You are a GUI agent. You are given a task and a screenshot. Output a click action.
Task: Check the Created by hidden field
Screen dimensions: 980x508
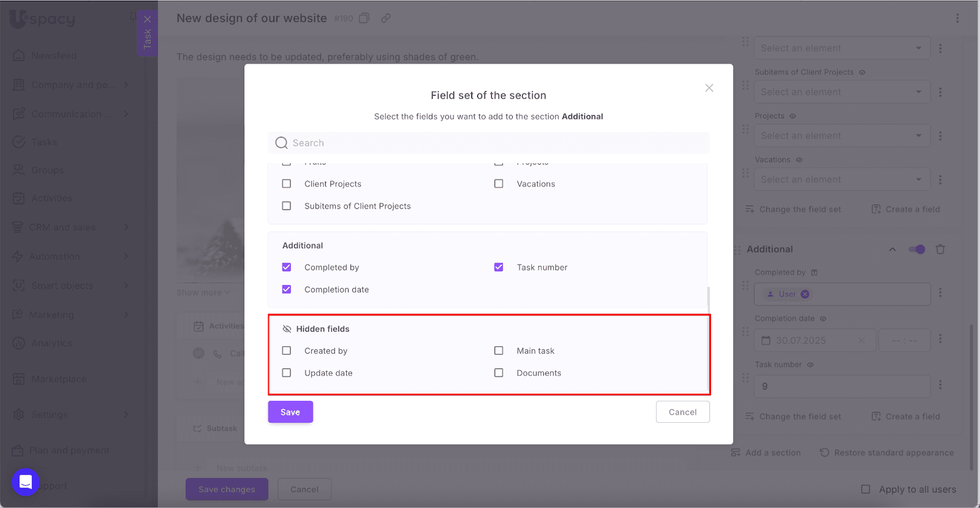(287, 351)
